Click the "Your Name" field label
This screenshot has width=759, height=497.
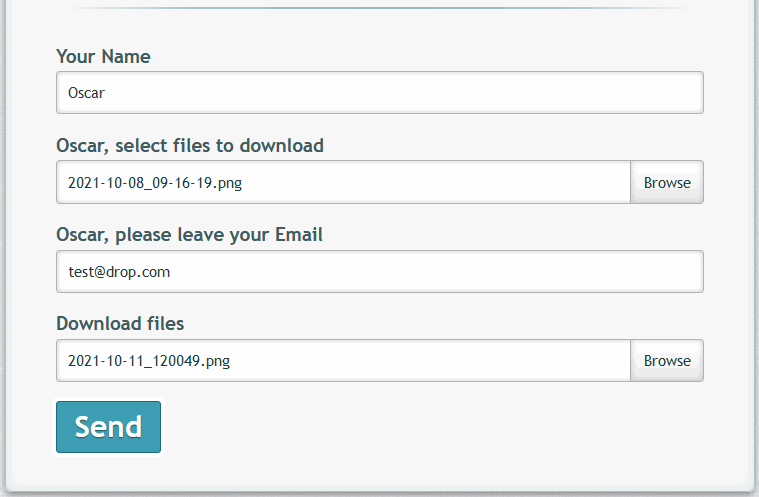(x=103, y=57)
